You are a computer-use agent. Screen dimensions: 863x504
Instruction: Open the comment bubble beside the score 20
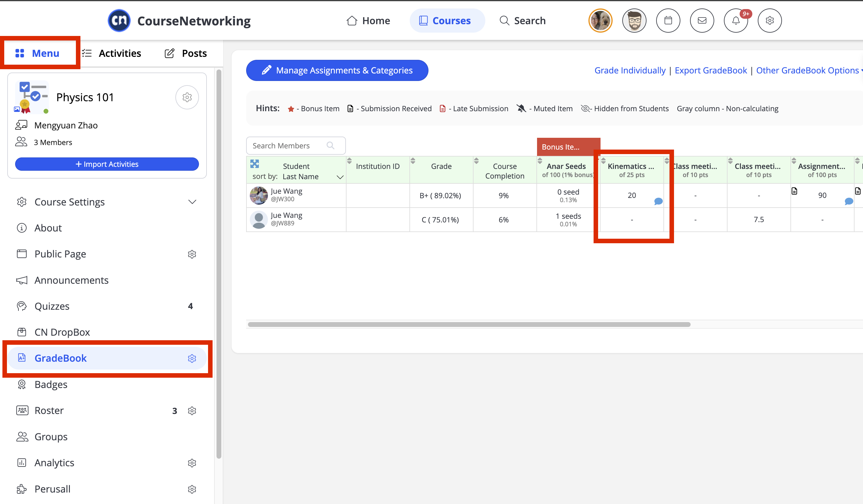(658, 201)
